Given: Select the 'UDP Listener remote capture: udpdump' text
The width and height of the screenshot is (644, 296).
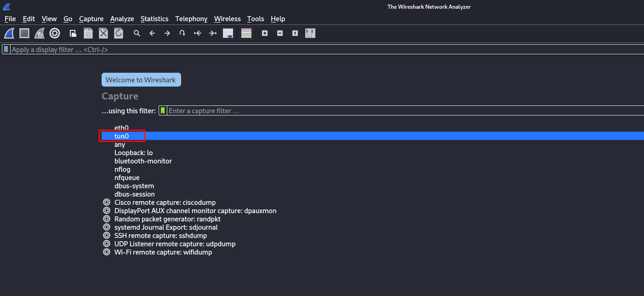Looking at the screenshot, I should tap(175, 244).
